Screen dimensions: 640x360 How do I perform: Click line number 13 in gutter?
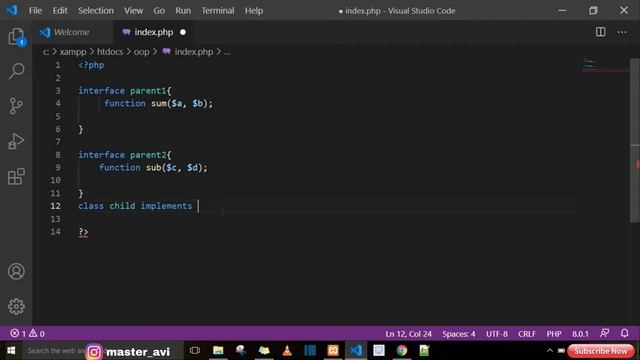click(56, 219)
